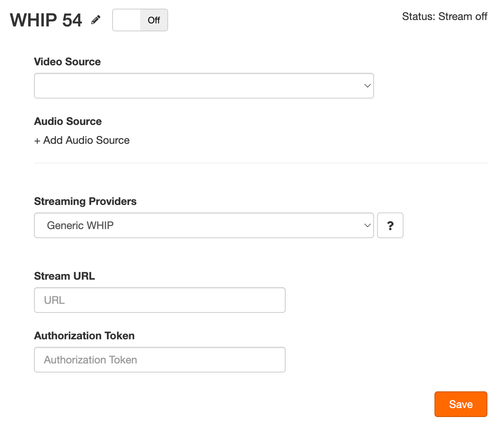This screenshot has width=504, height=431.
Task: Click + Add Audio Source
Action: (x=82, y=140)
